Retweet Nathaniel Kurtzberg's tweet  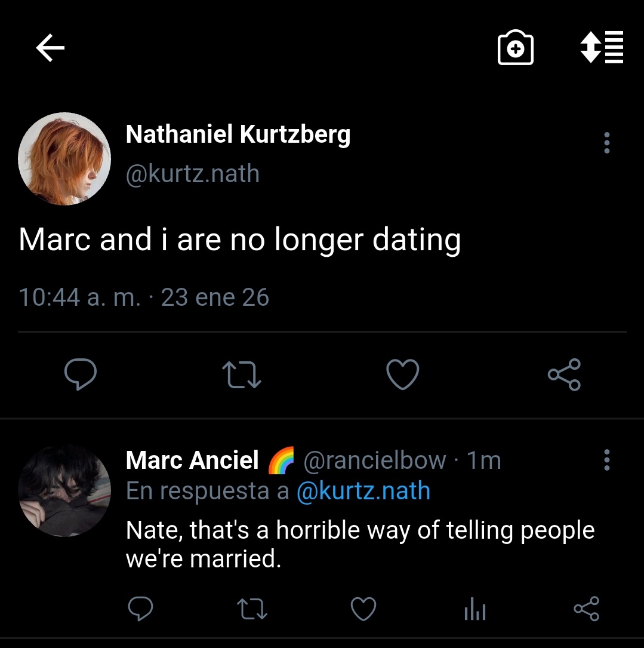[x=242, y=374]
